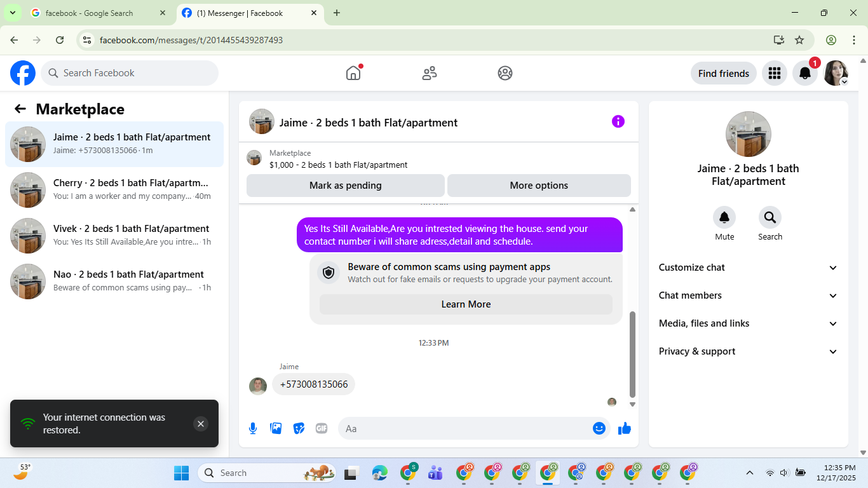Show hidden system tray icons
The image size is (868, 488).
[750, 473]
